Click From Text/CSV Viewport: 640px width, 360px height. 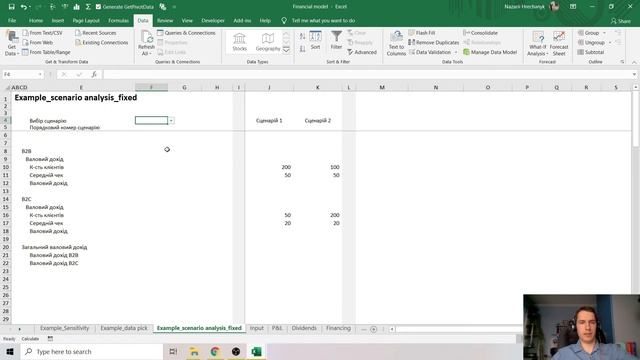(42, 33)
